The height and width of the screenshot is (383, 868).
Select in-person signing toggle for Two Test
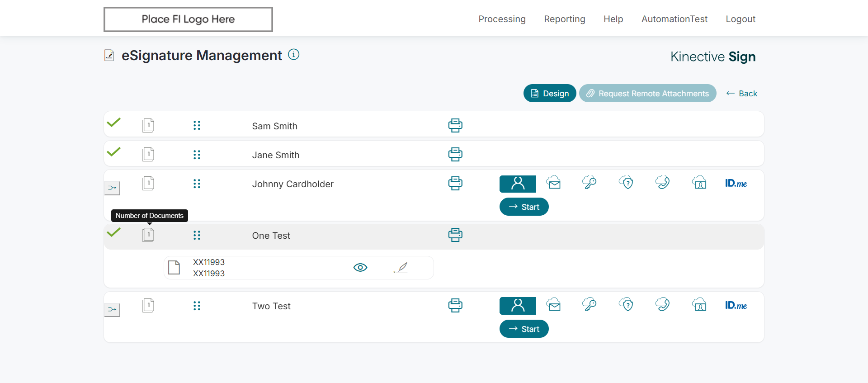[x=518, y=306]
